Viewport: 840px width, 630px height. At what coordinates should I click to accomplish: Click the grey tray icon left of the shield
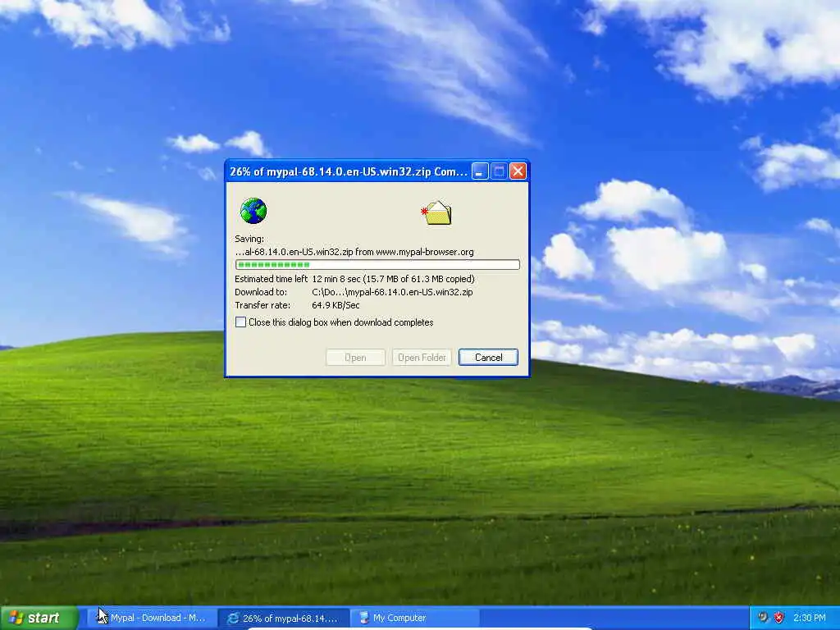763,618
